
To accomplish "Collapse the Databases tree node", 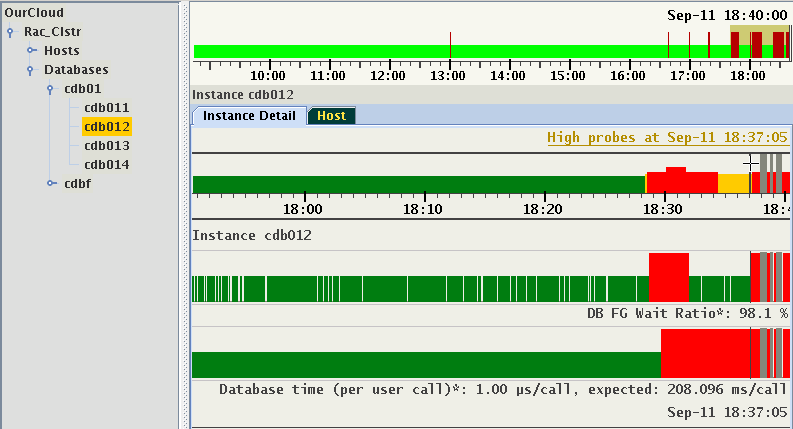I will click(30, 70).
